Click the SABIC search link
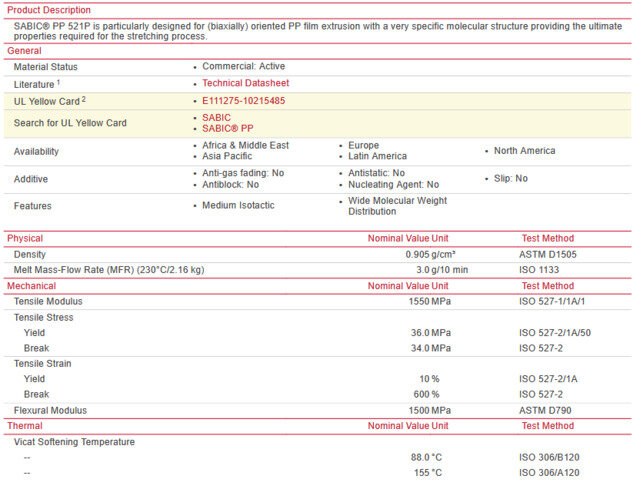The image size is (640, 480). point(216,118)
